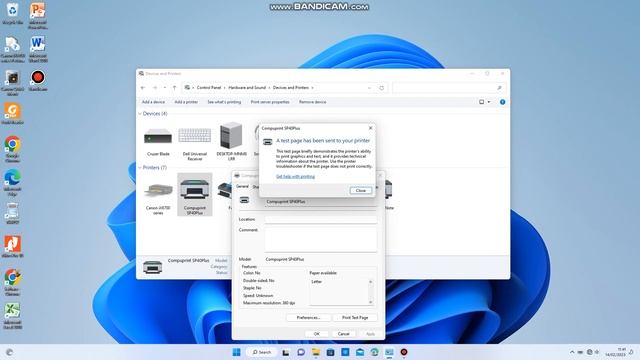Image resolution: width=640 pixels, height=360 pixels.
Task: Go back with the back arrow in Devices and Printers
Action: (143, 88)
